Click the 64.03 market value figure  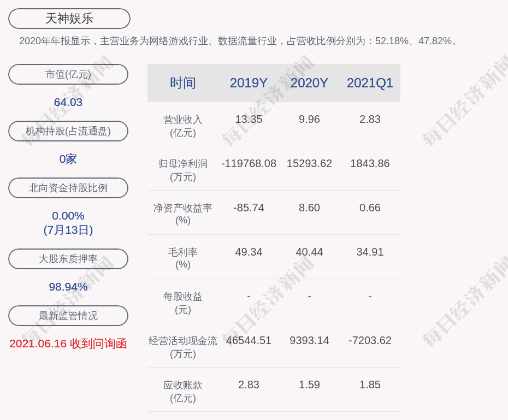68,102
